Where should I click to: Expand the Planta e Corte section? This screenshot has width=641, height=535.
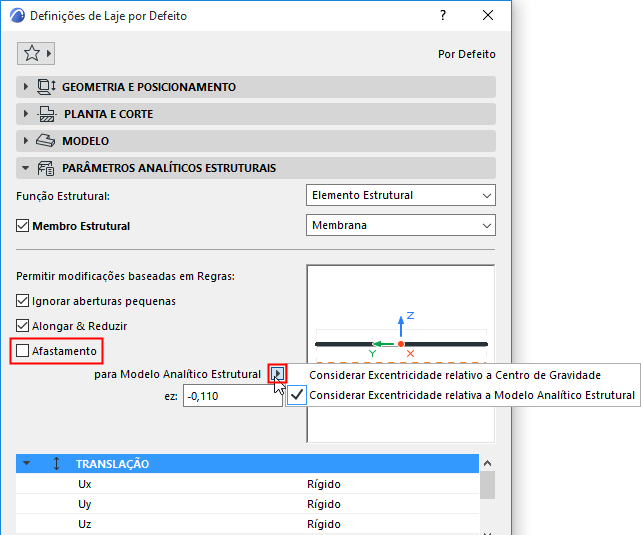(26, 114)
